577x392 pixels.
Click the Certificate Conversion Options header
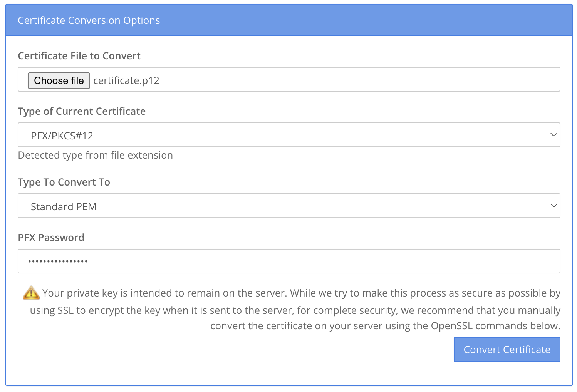[x=89, y=20]
